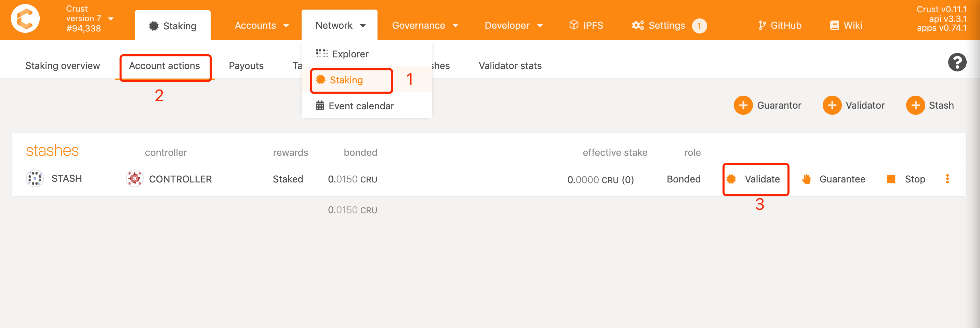Image resolution: width=980 pixels, height=328 pixels.
Task: Click the STASH account name
Action: [67, 179]
